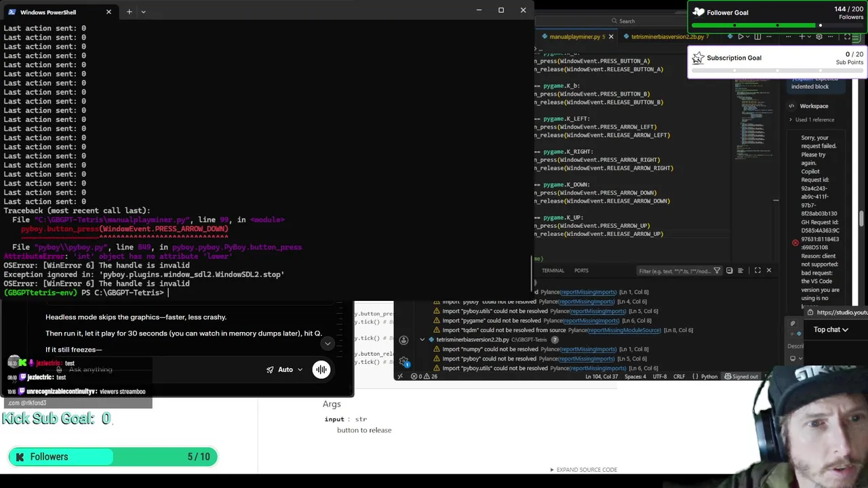Click the Subscription Goal star icon
Image resolution: width=868 pixels, height=488 pixels.
pos(697,58)
